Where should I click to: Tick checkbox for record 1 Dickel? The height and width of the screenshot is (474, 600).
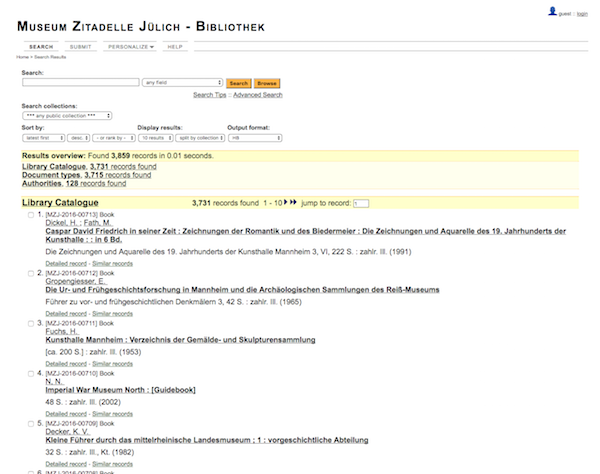[28, 215]
